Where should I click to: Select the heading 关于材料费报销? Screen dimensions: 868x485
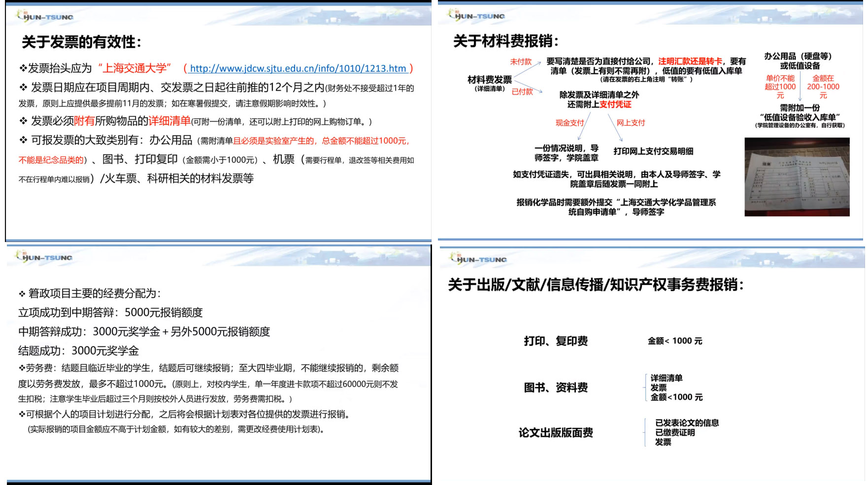click(x=505, y=41)
